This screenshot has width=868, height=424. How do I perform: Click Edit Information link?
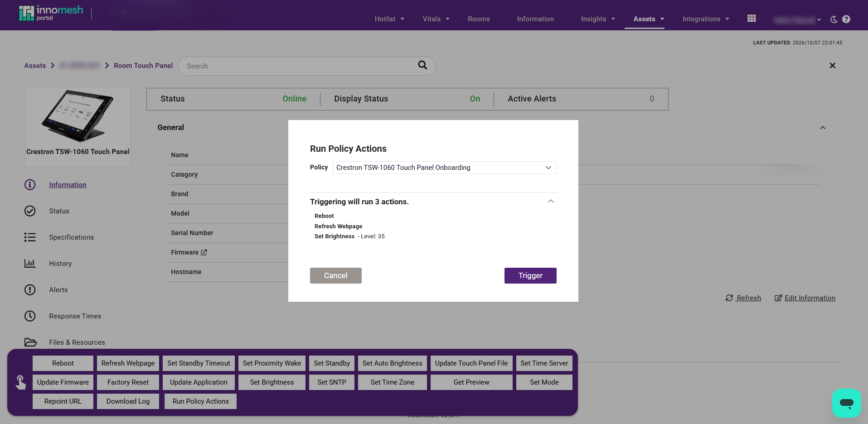tap(805, 298)
